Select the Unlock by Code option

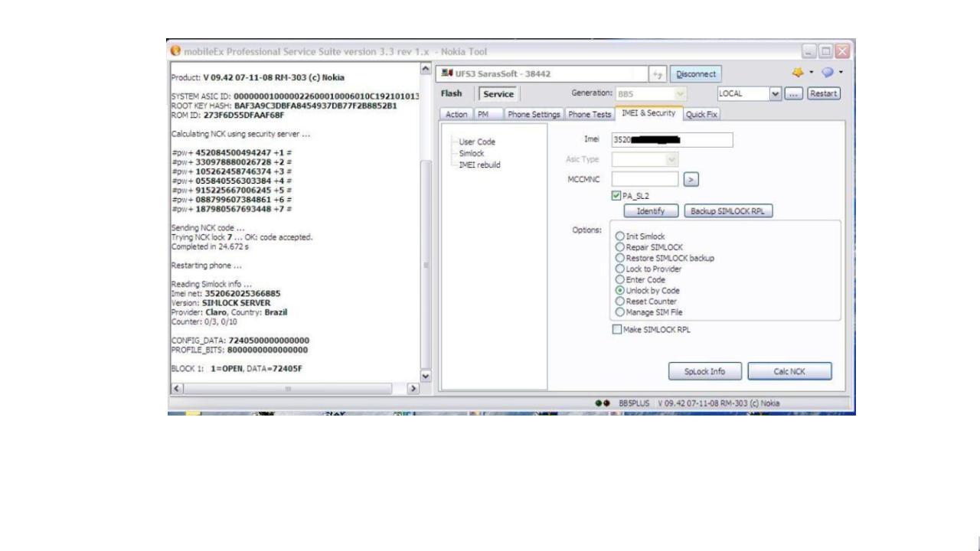pos(620,291)
